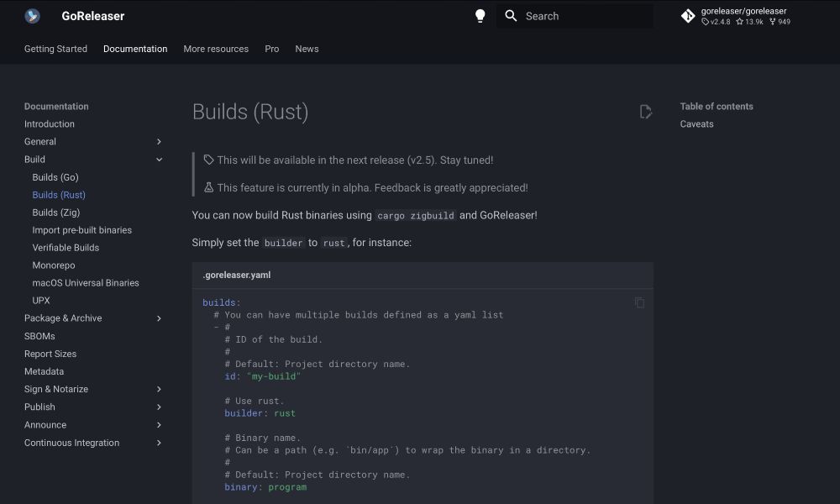Click the Documentation sidebar heading
Screen dimensions: 840x504
(x=56, y=106)
